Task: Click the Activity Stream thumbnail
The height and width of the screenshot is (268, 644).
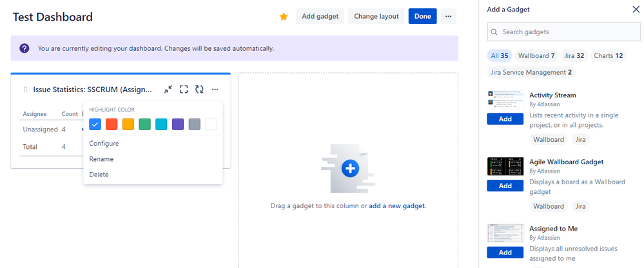Action: pos(505,100)
